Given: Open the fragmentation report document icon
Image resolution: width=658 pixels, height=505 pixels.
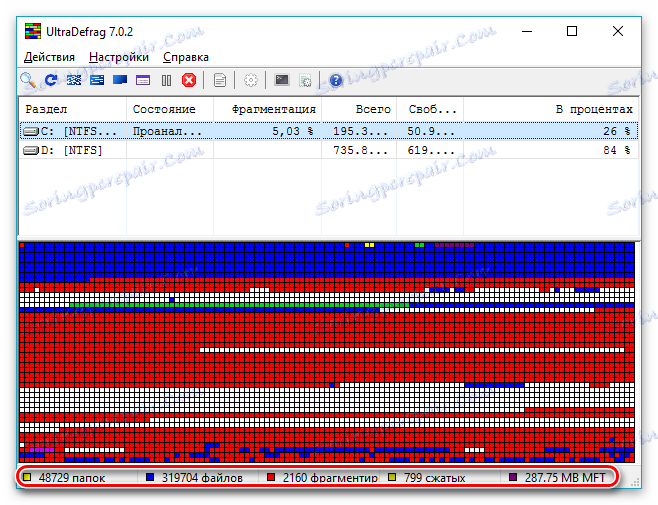Looking at the screenshot, I should [x=220, y=80].
